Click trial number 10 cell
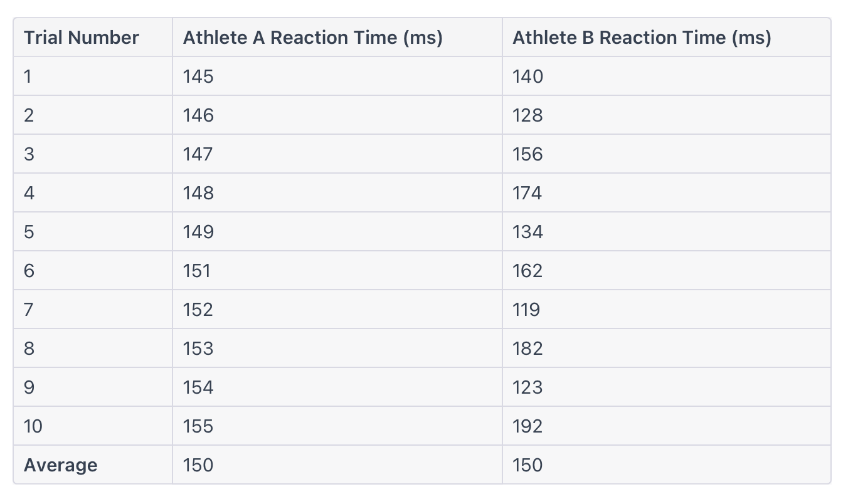The height and width of the screenshot is (504, 853). [93, 426]
